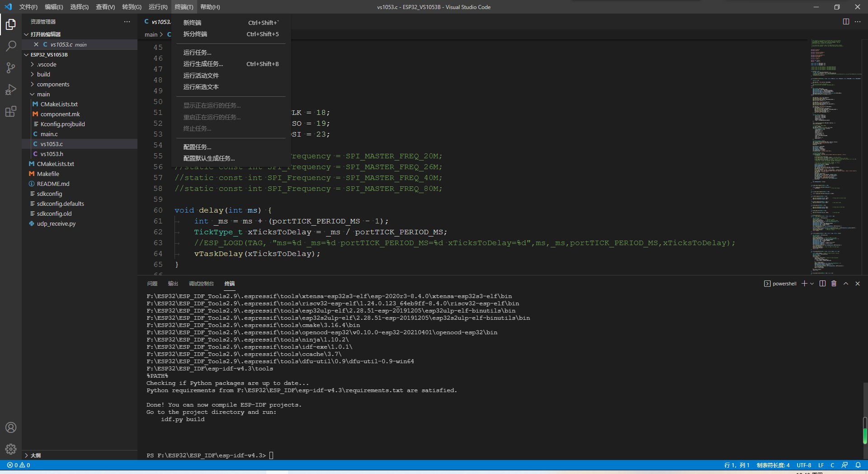The width and height of the screenshot is (868, 474).
Task: Expand the .vscode folder
Action: 80,64
